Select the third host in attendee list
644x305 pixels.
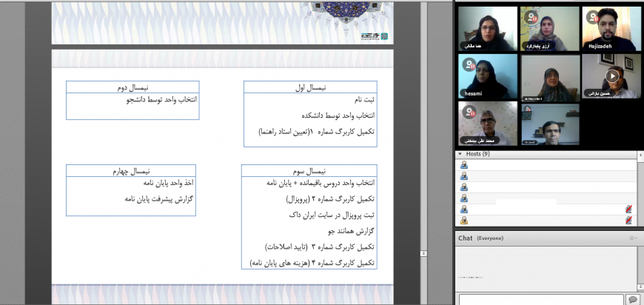464,187
